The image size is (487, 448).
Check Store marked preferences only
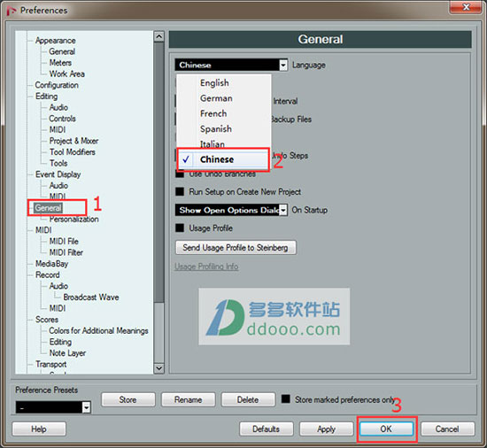coord(285,399)
